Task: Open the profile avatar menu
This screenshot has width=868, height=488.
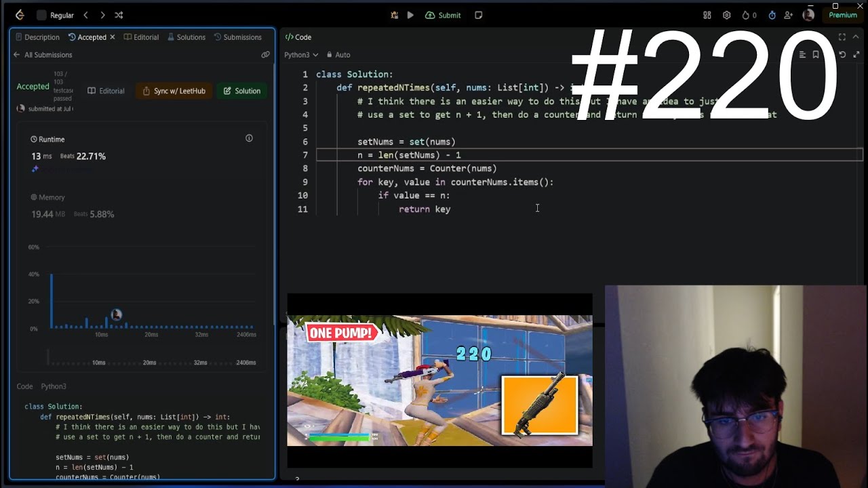Action: click(x=808, y=15)
